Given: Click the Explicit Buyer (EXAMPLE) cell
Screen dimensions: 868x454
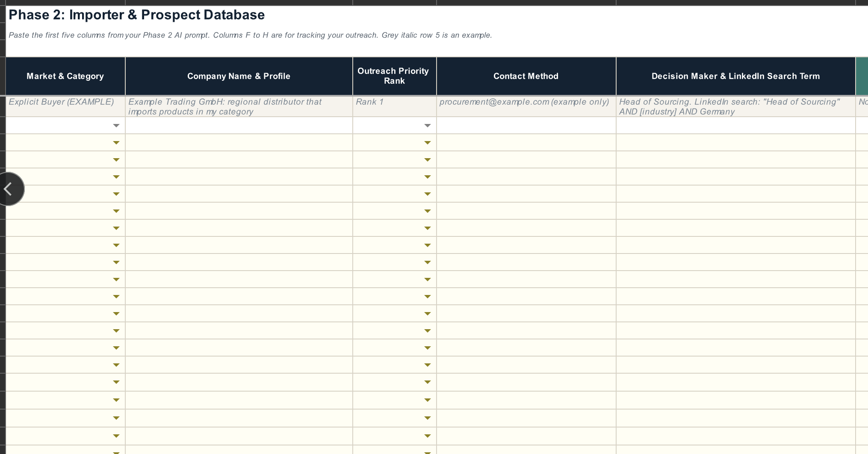Looking at the screenshot, I should pos(65,106).
